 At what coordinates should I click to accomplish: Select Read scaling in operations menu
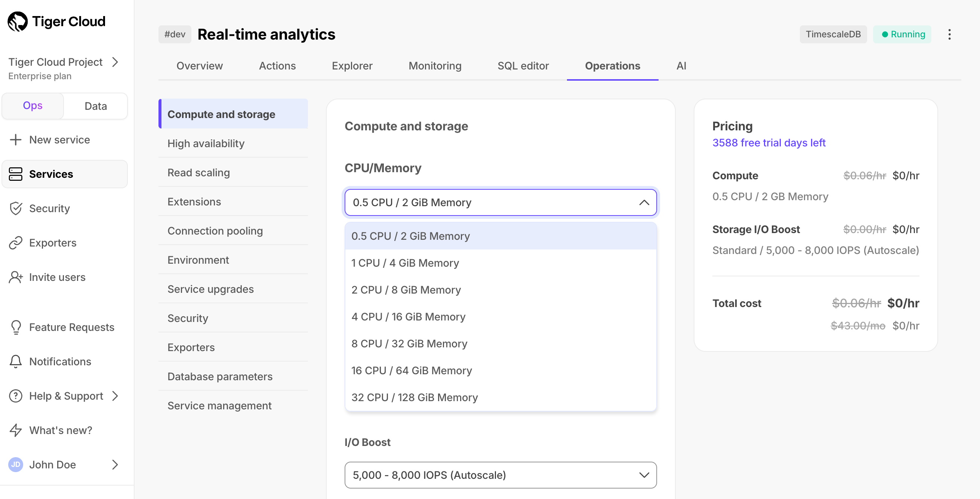[x=233, y=173]
